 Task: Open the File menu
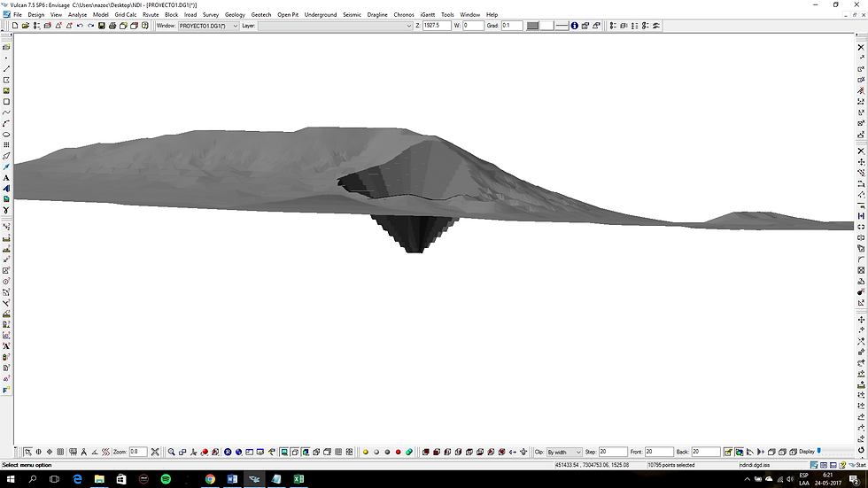[18, 15]
